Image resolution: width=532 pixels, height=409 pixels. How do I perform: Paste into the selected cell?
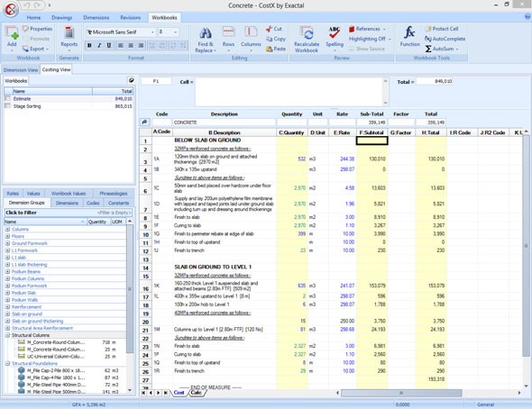coord(276,49)
